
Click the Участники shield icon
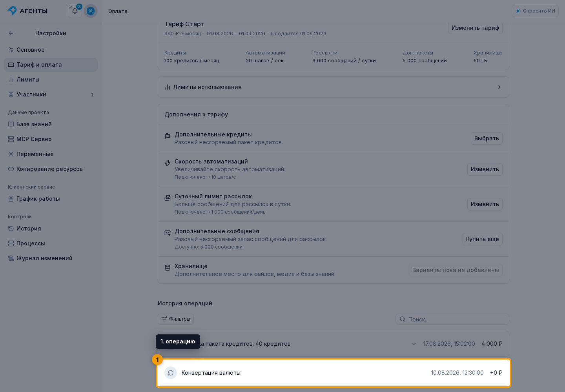click(11, 94)
